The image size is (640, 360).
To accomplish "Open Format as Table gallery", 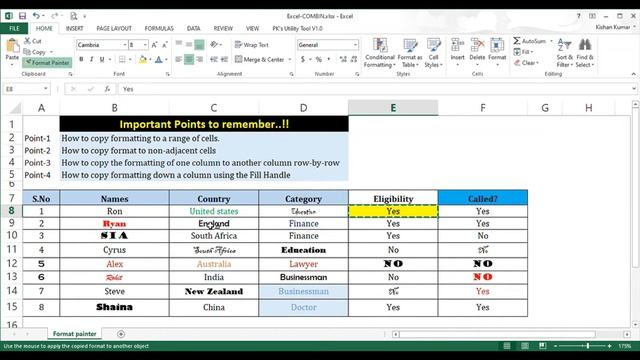I will point(410,53).
